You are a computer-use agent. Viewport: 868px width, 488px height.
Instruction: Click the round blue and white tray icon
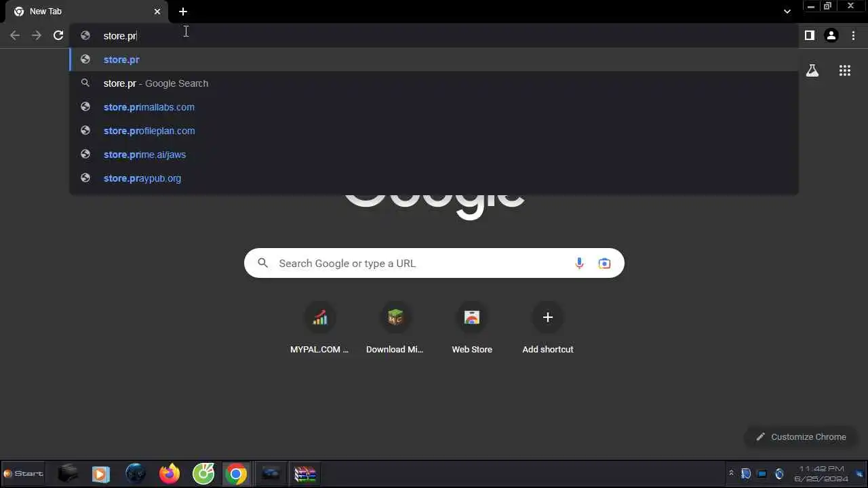(x=779, y=474)
